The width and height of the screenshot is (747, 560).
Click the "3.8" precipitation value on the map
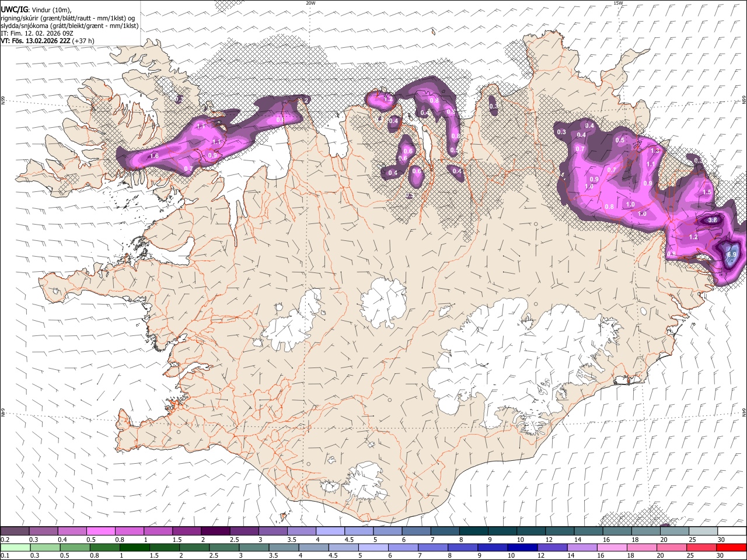pos(712,220)
